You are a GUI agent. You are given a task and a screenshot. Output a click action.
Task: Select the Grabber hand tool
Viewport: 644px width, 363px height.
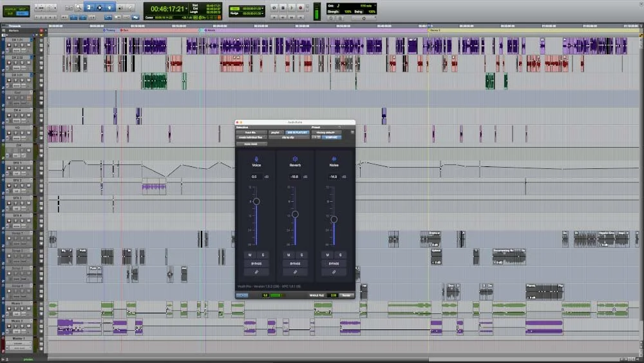click(x=109, y=7)
